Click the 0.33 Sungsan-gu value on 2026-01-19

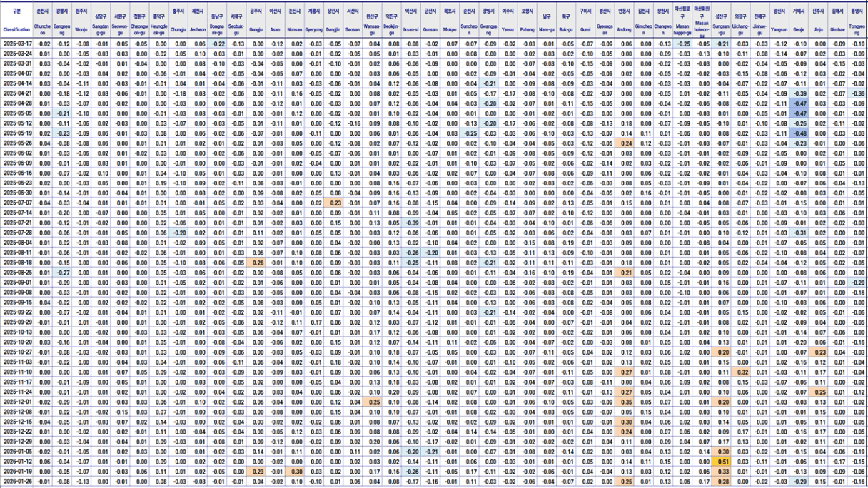[x=722, y=472]
